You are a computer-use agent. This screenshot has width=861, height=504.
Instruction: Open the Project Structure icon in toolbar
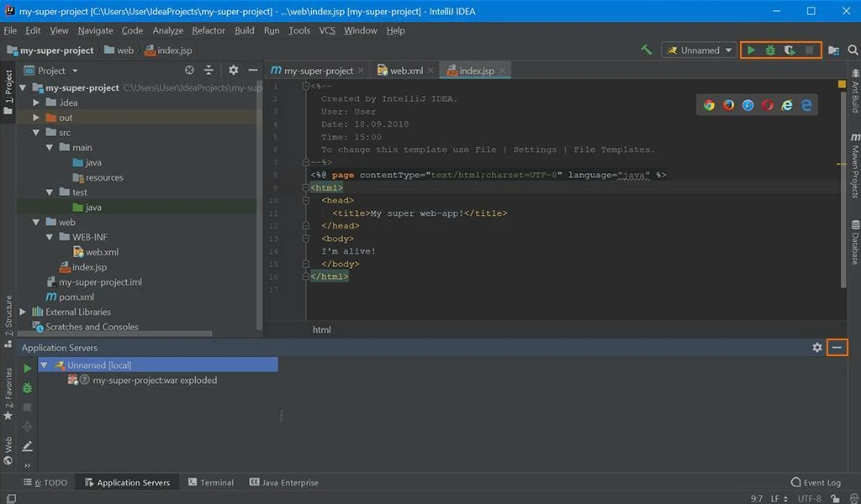point(833,50)
